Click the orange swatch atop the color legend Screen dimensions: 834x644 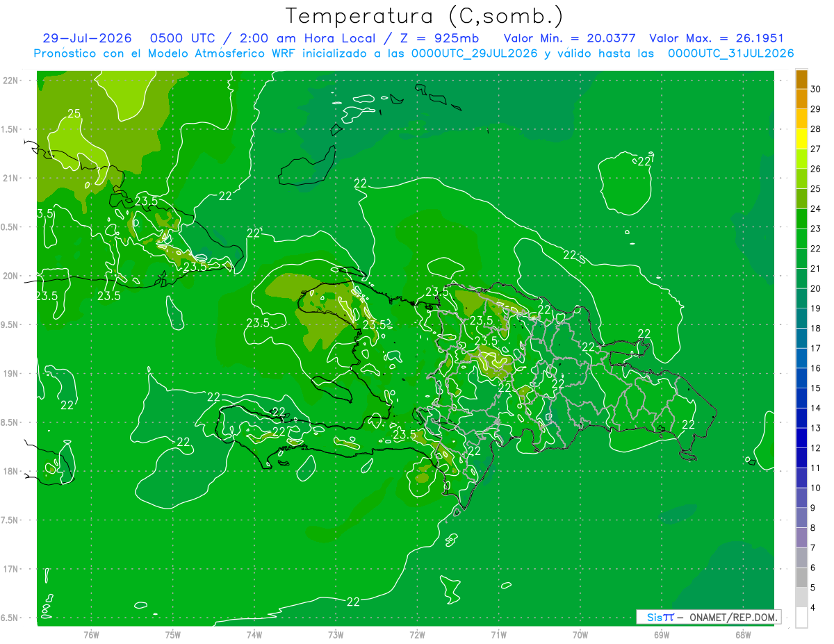(801, 79)
